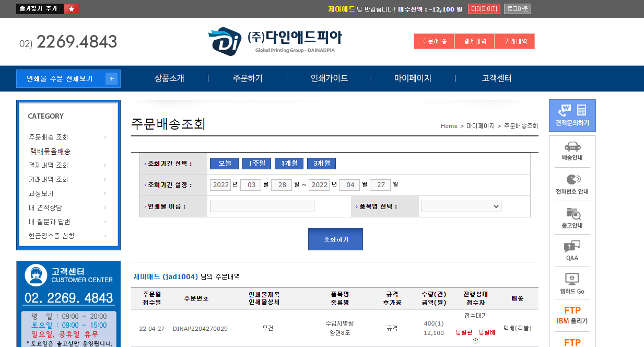Open the 인쇄가이드 navigation menu
Image resolution: width=644 pixels, height=347 pixels.
click(329, 78)
